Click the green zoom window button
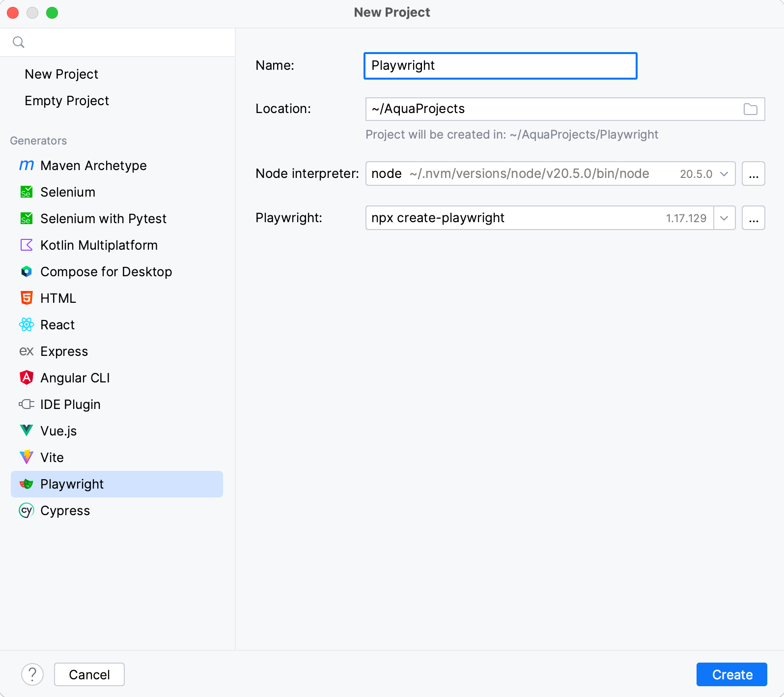The height and width of the screenshot is (697, 784). (52, 13)
